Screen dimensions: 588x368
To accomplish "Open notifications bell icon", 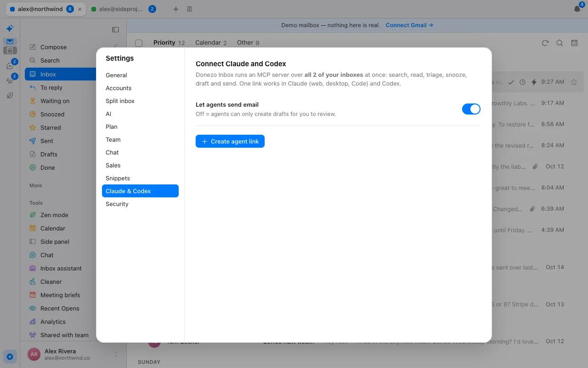I will [x=577, y=9].
